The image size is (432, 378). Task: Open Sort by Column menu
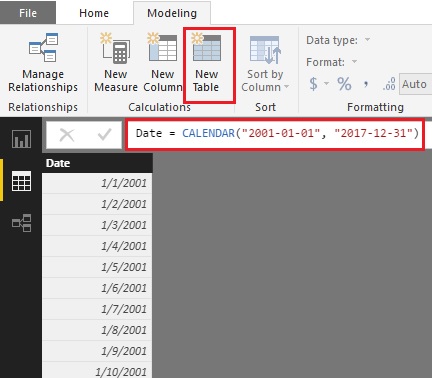point(265,63)
